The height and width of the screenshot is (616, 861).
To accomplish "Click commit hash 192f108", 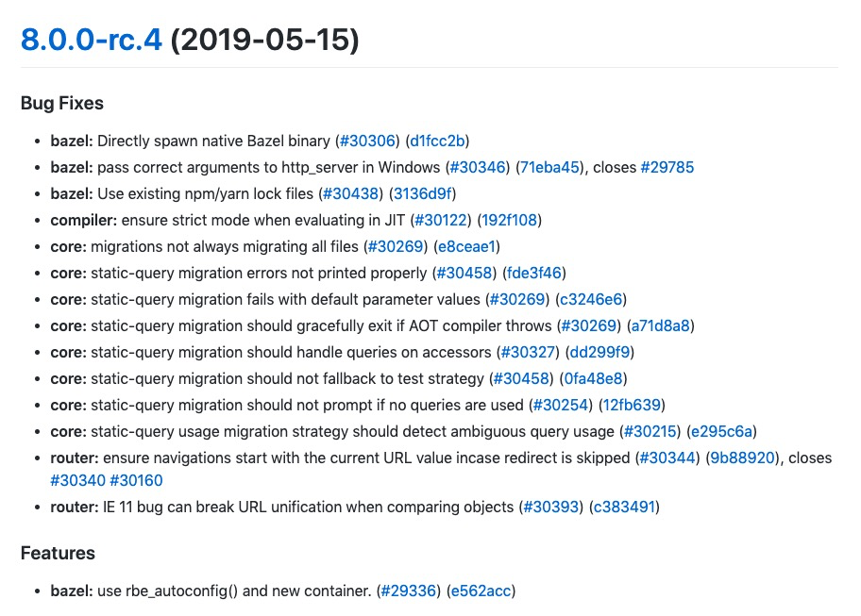I will [x=511, y=220].
